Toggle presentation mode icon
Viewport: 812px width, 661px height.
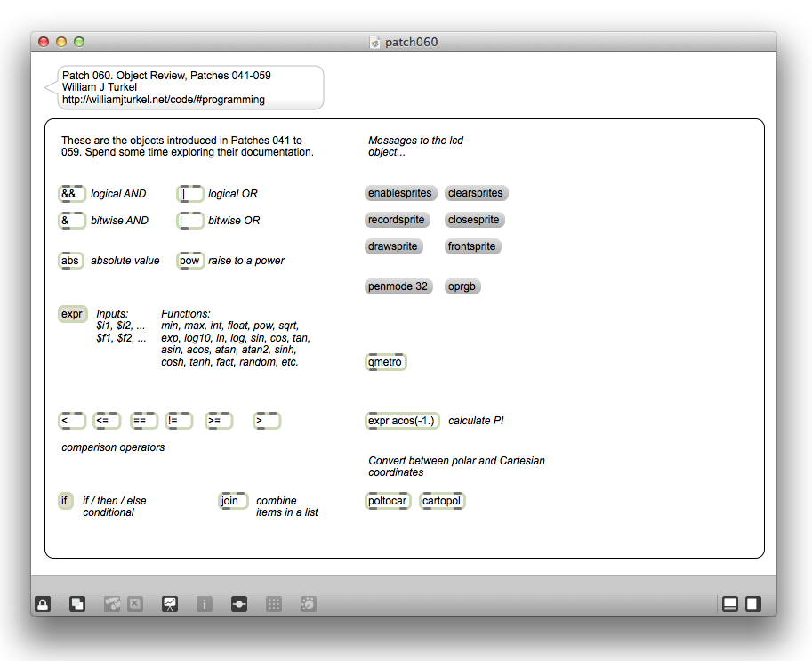[169, 604]
